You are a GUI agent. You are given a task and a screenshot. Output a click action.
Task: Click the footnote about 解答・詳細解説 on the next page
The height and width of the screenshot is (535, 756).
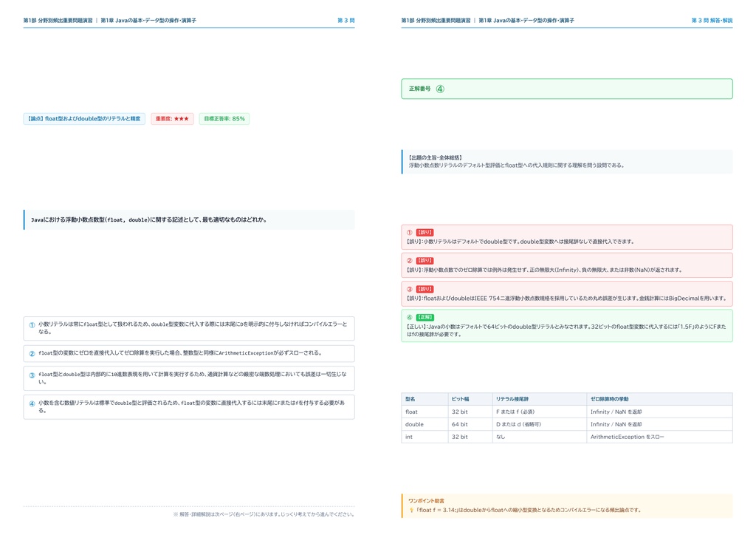[x=264, y=514]
